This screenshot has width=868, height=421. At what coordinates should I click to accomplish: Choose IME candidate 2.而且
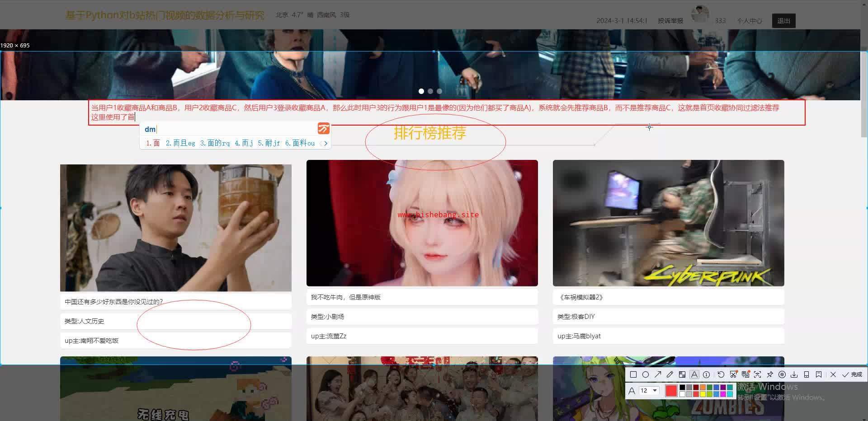coord(180,143)
